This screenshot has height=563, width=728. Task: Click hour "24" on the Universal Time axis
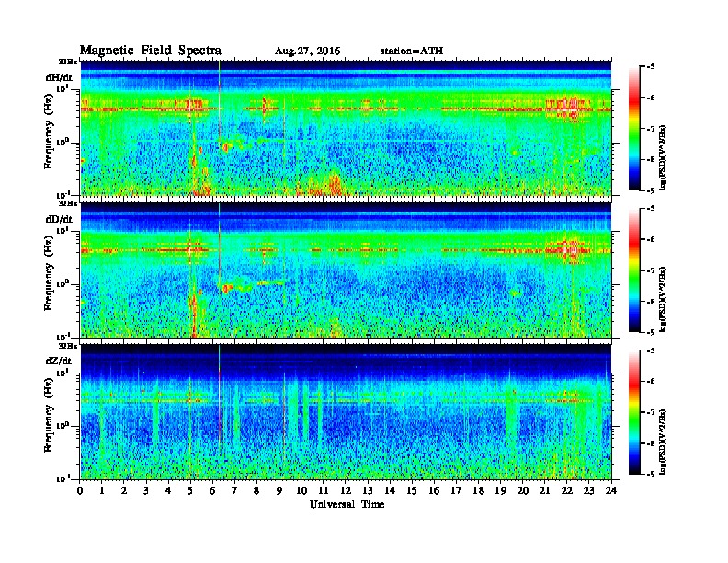coord(611,490)
